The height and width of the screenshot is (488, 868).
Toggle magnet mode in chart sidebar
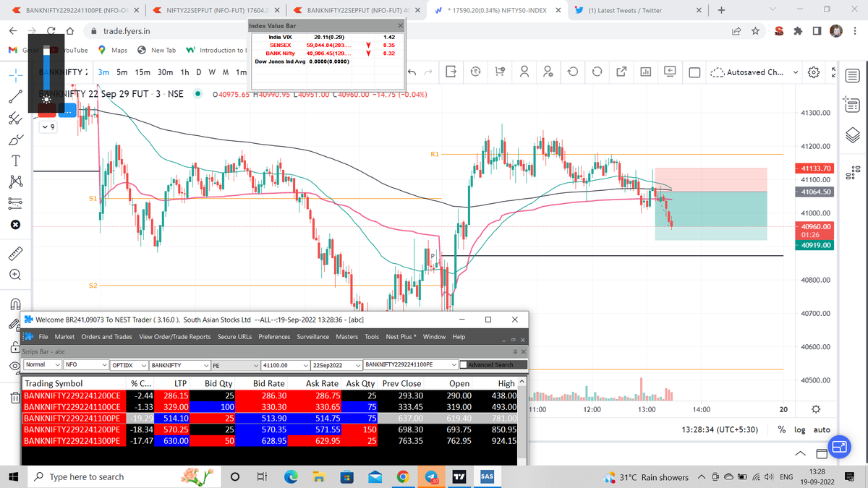16,303
